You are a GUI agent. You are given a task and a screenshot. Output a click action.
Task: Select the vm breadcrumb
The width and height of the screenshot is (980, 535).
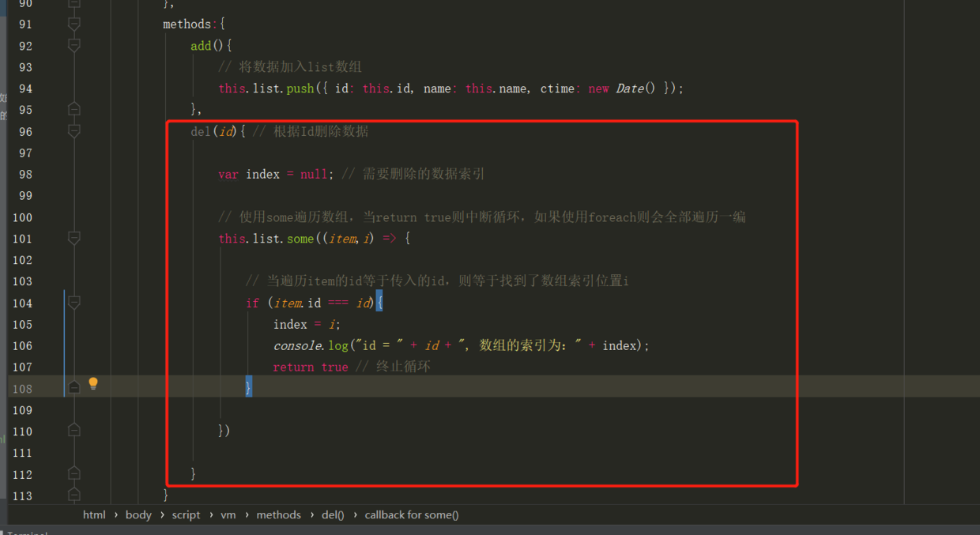tap(228, 514)
